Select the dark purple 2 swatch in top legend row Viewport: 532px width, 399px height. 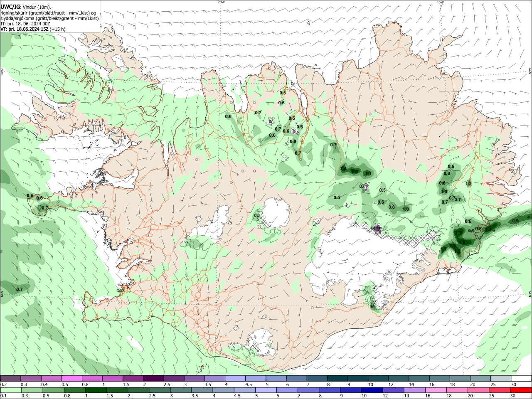click(153, 378)
